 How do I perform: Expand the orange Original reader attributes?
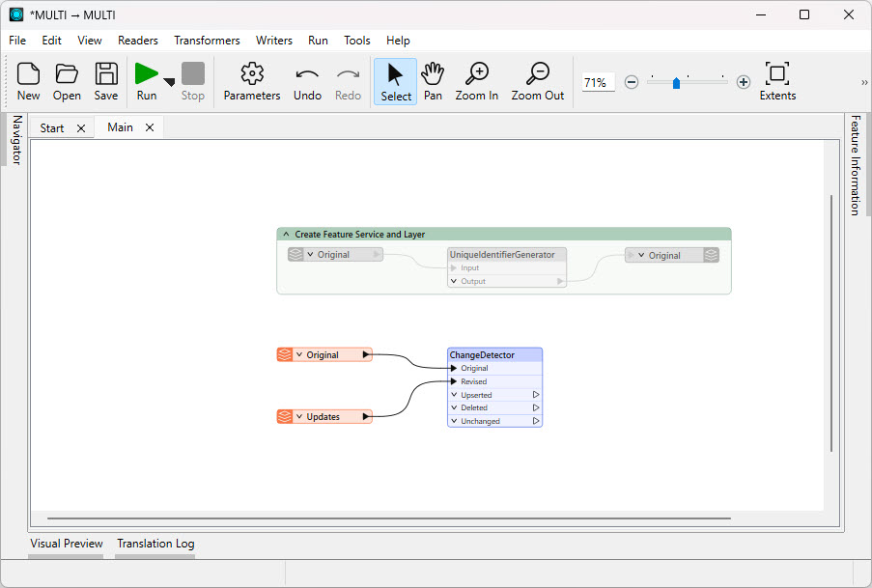pos(299,354)
